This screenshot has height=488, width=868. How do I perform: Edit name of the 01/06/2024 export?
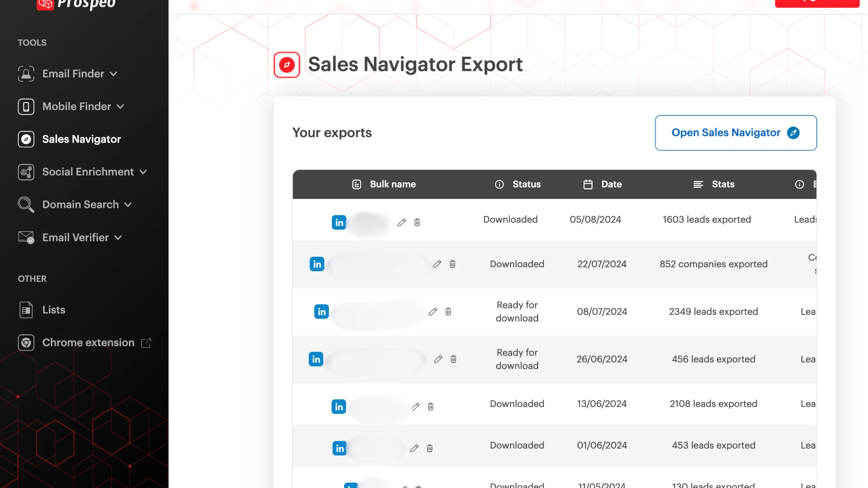[x=414, y=448]
